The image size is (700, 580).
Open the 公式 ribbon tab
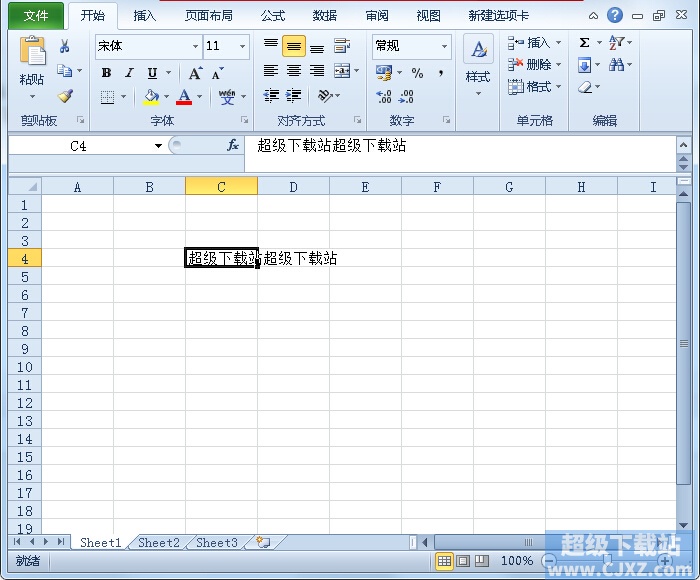[x=273, y=16]
